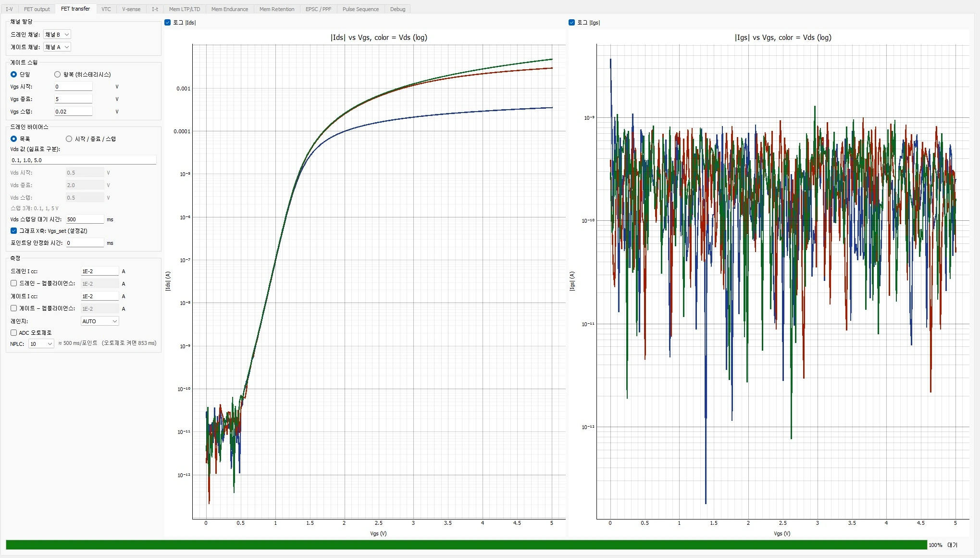Click the status text 대기
Viewport: 980px width, 558px height.
(952, 545)
